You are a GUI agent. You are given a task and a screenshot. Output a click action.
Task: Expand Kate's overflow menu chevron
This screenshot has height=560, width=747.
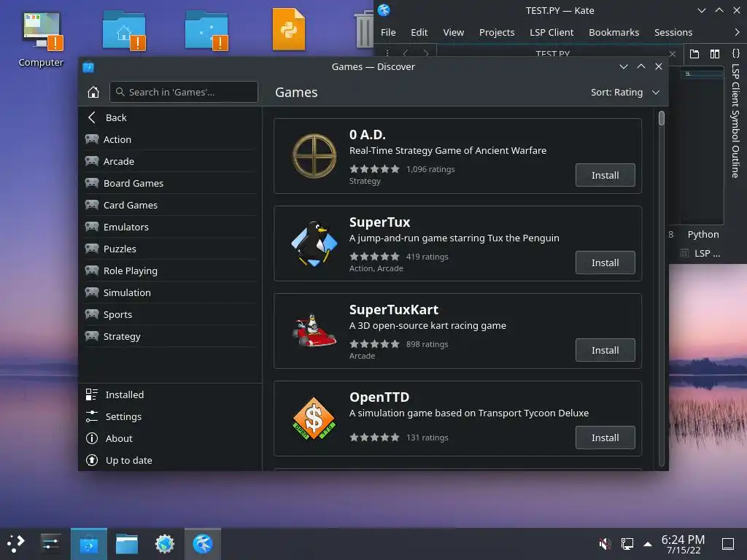pyautogui.click(x=737, y=32)
